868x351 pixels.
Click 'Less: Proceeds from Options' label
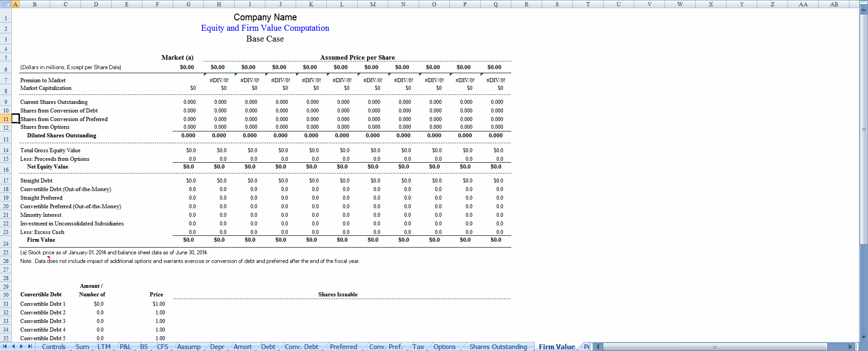pyautogui.click(x=55, y=159)
